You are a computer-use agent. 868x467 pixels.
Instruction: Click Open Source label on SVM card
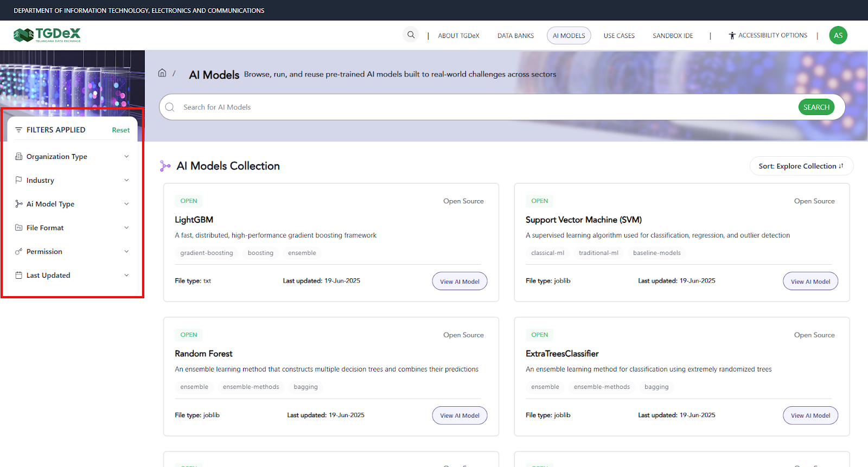coord(814,201)
